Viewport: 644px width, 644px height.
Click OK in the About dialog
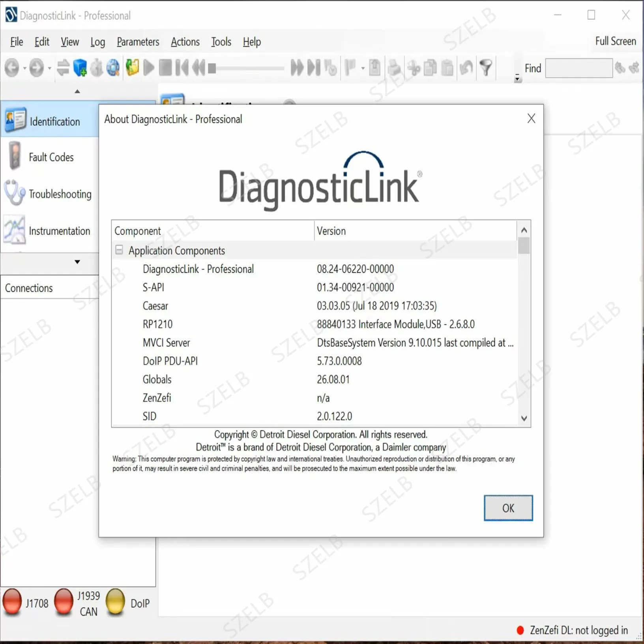[508, 508]
